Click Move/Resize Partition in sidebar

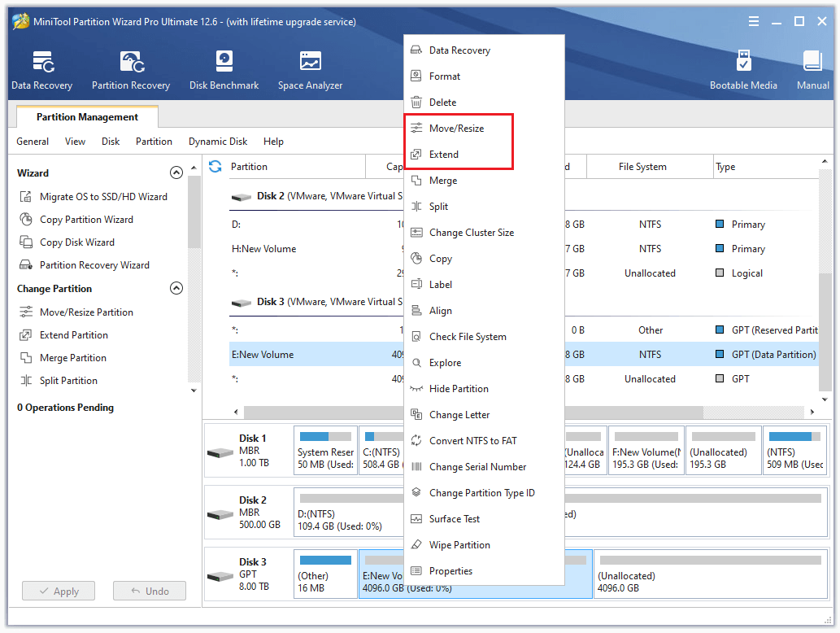76,312
